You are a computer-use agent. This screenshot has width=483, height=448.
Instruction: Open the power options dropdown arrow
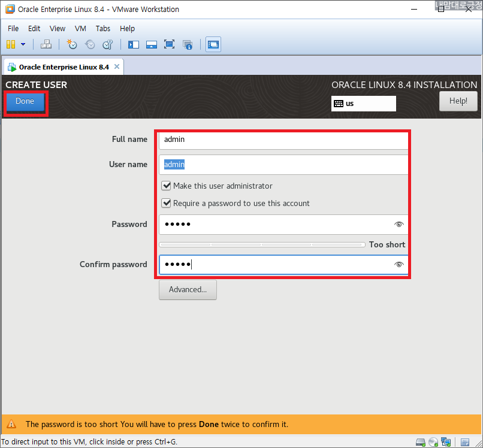pos(23,44)
